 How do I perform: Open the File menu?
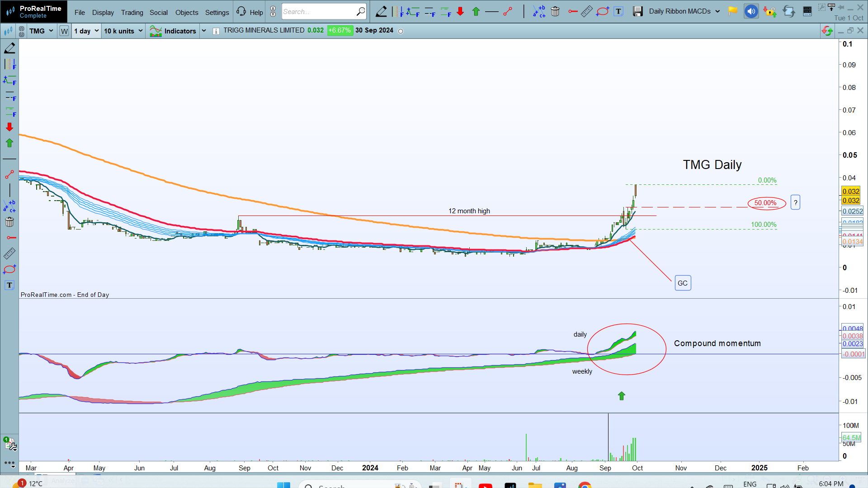tap(80, 13)
